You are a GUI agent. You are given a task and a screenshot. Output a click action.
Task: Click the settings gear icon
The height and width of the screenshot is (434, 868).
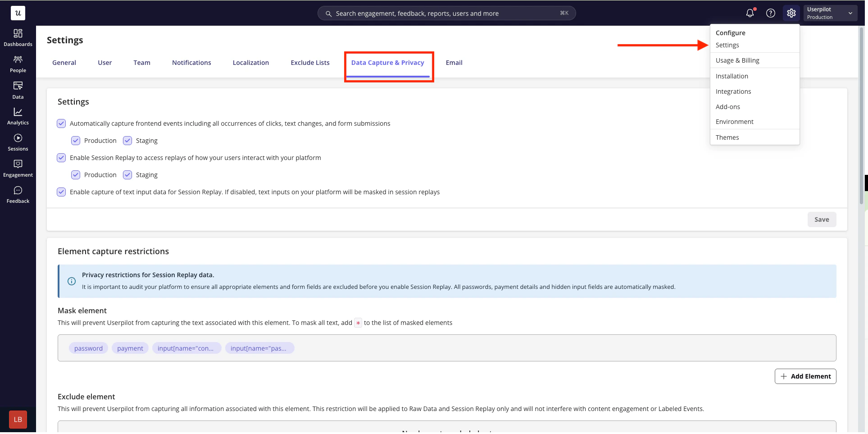791,13
